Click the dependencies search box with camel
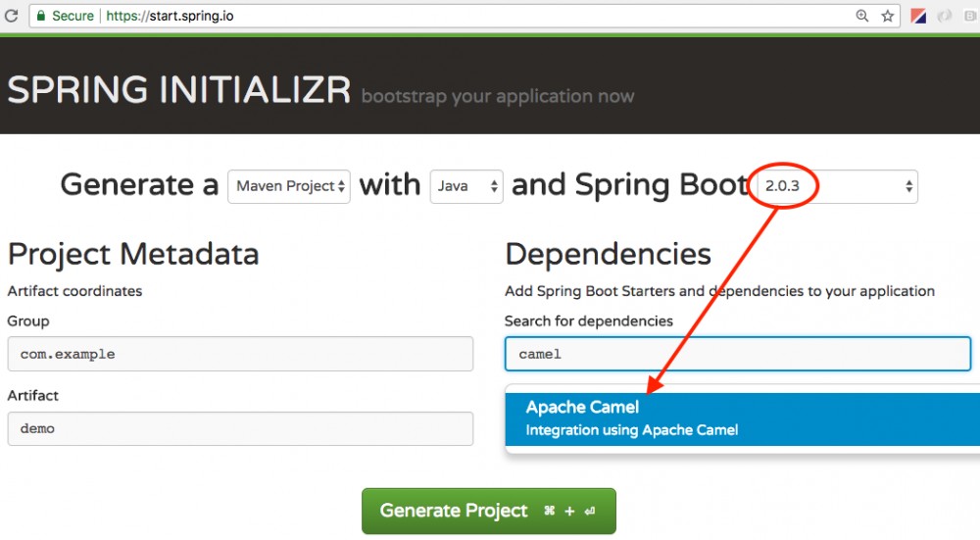980x540 pixels. [738, 354]
